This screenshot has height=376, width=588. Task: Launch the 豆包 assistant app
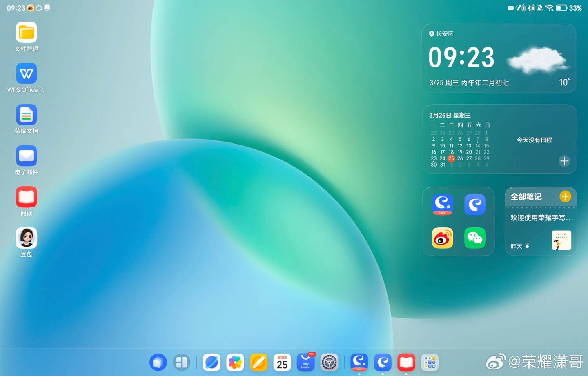click(26, 238)
